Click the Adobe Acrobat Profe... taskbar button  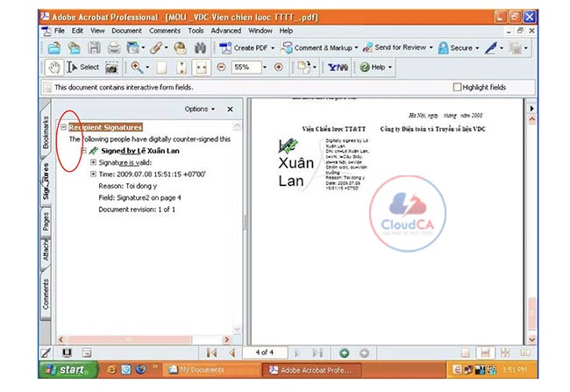(311, 370)
